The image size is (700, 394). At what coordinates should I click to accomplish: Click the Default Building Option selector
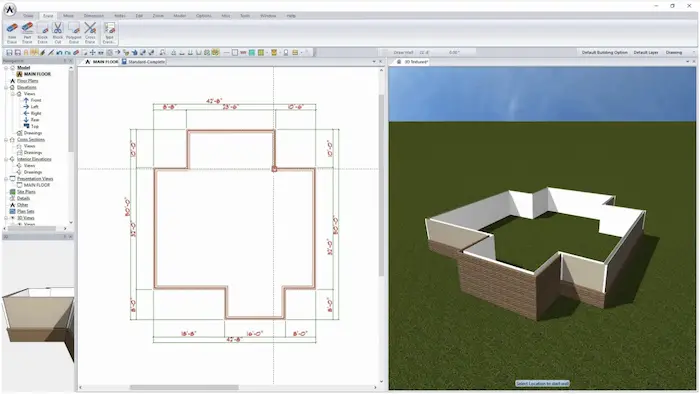(604, 53)
